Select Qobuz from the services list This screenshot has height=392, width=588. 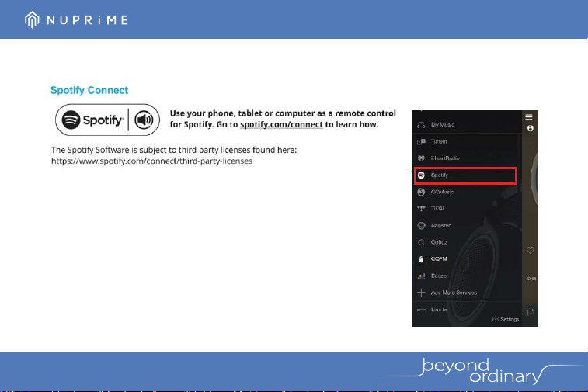tap(468, 242)
